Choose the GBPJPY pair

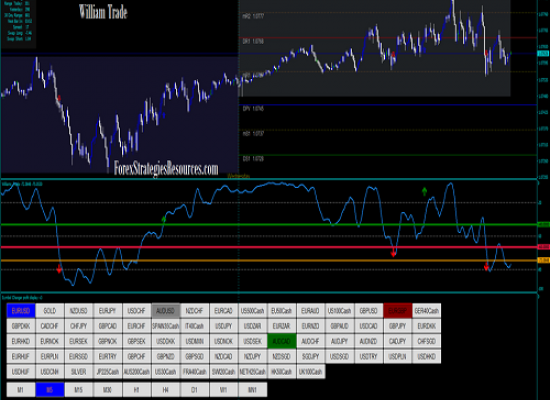pos(398,326)
